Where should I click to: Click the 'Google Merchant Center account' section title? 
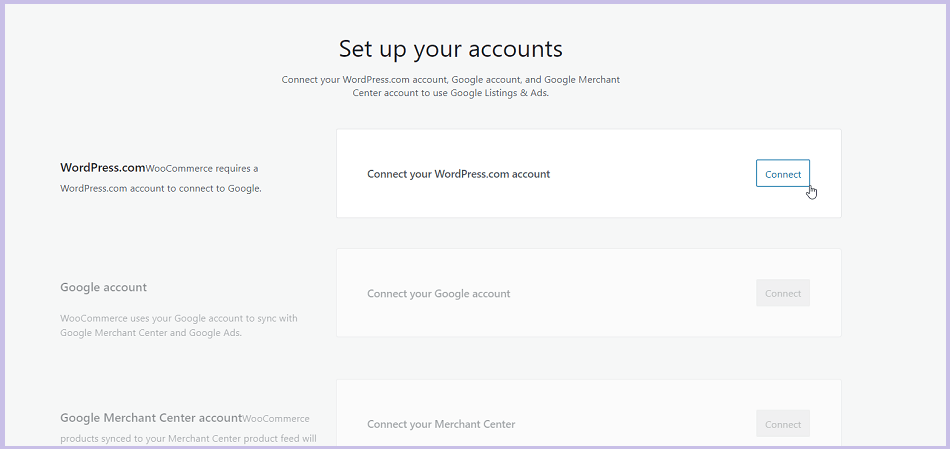(x=151, y=418)
